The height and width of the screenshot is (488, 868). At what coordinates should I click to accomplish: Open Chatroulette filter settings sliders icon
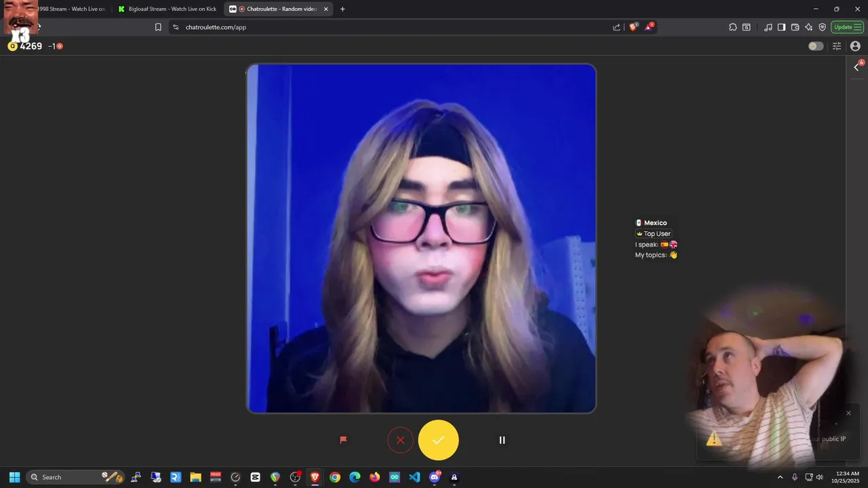pyautogui.click(x=837, y=46)
